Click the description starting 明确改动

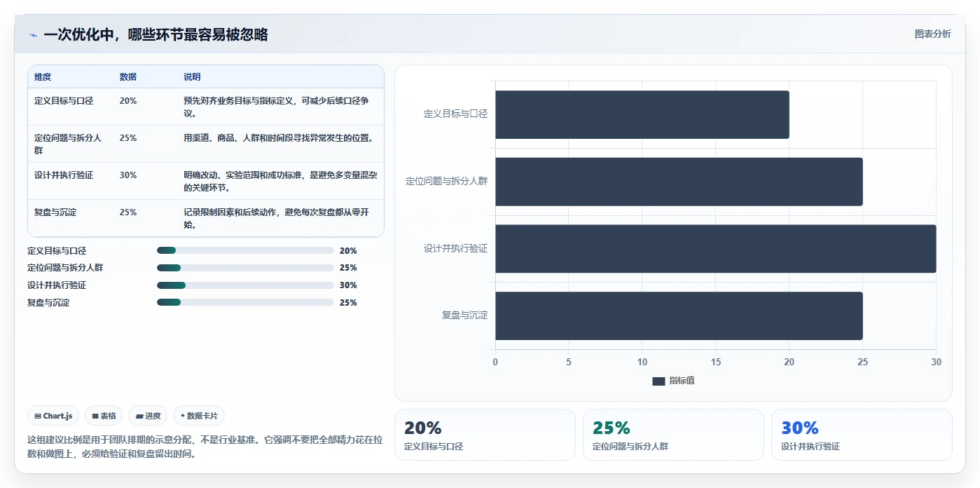(280, 181)
